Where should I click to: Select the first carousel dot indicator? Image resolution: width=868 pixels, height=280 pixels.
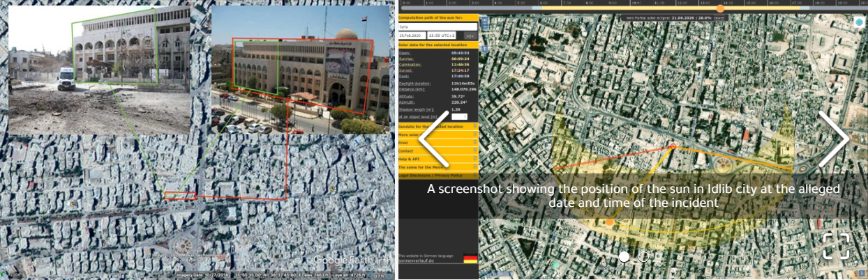[624, 257]
